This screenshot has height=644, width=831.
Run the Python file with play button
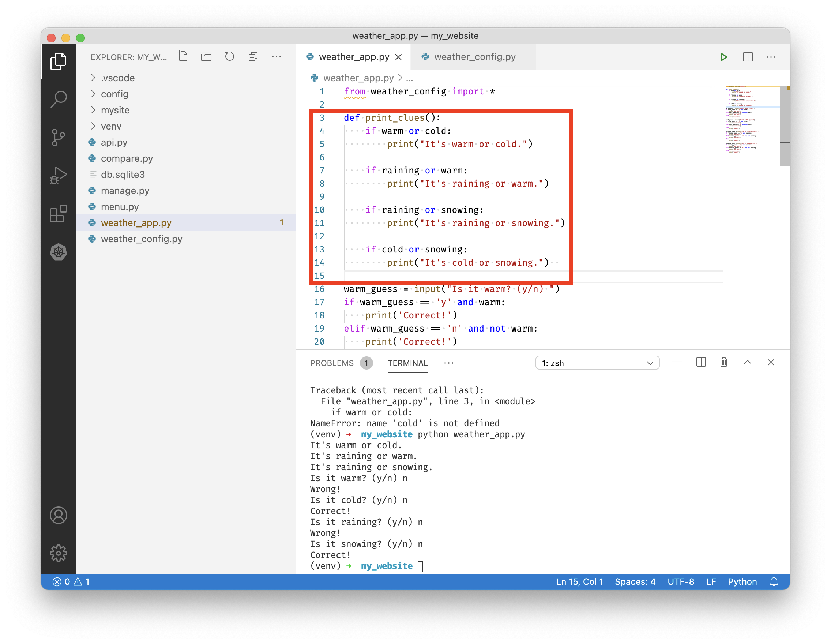coord(724,57)
